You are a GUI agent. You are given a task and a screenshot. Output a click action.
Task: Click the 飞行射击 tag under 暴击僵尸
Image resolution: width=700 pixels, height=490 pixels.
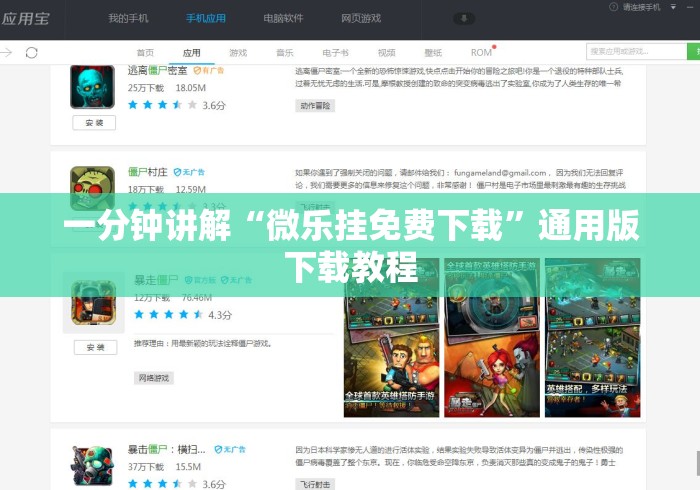coord(315,484)
